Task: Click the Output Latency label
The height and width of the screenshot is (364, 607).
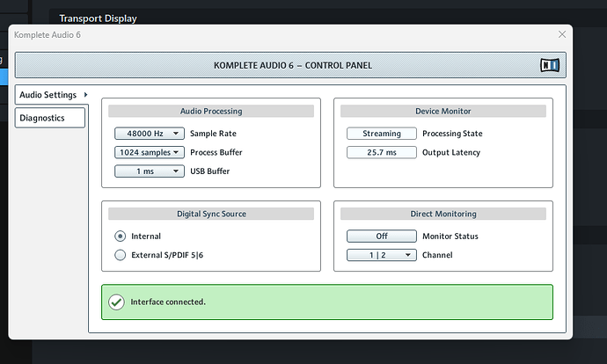Action: (x=451, y=152)
